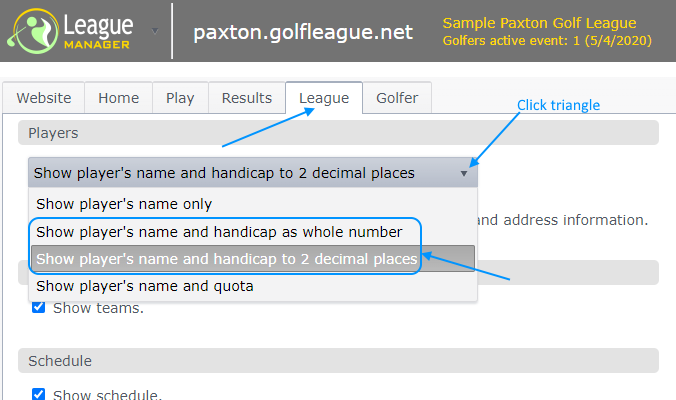Choose "Show player's name only" option

124,204
